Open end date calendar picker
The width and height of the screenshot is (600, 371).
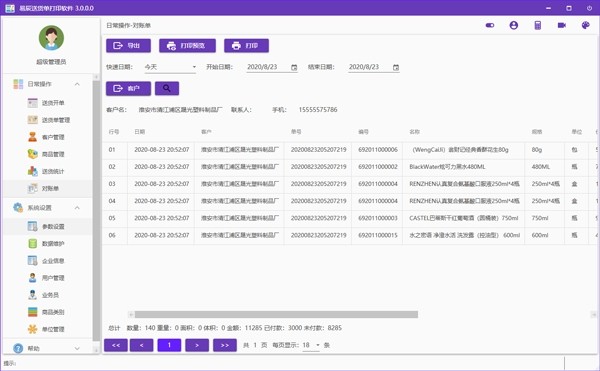coord(396,67)
